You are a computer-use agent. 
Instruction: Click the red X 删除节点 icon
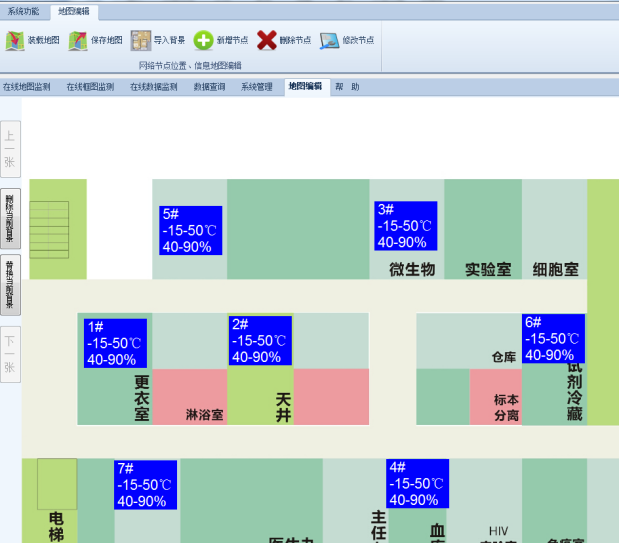tap(267, 40)
